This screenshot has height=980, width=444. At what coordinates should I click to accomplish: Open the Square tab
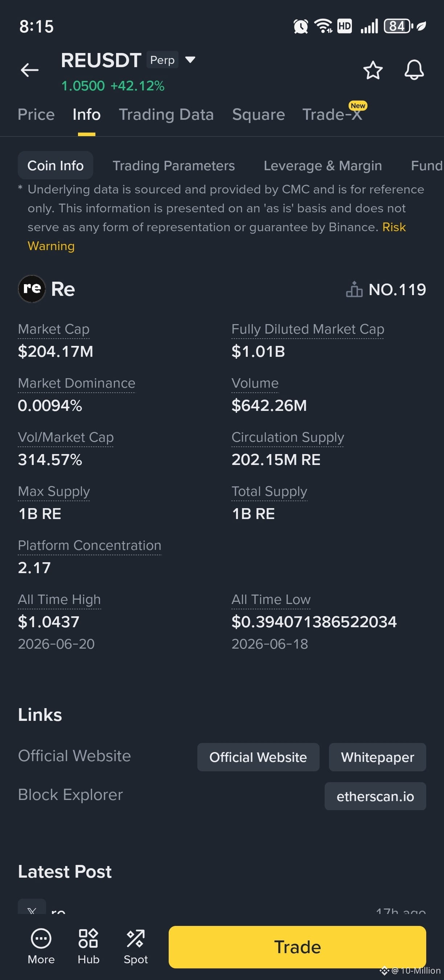coord(259,114)
